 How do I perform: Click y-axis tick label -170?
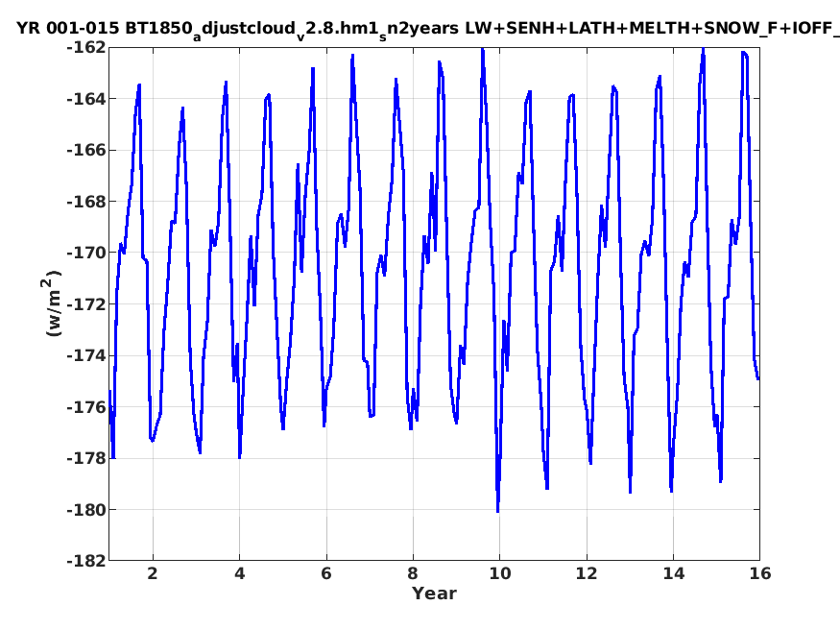(x=86, y=253)
